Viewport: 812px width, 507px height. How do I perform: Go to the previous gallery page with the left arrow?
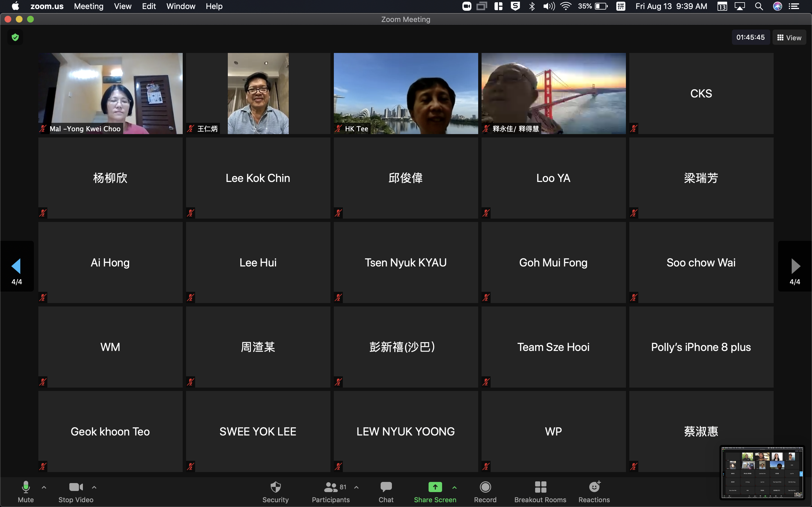pyautogui.click(x=16, y=266)
